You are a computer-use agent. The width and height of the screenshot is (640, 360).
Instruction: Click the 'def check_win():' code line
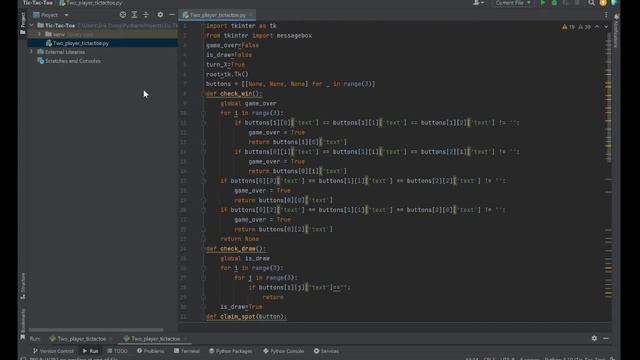pyautogui.click(x=234, y=94)
